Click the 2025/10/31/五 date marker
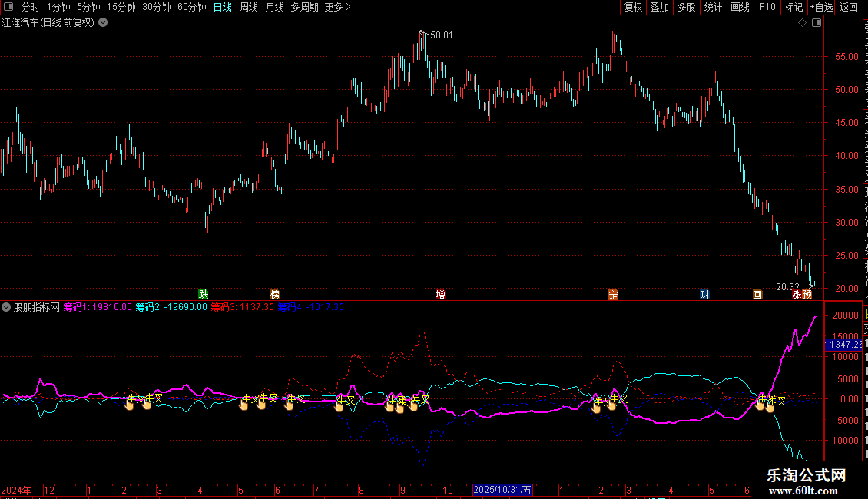The image size is (868, 499). [502, 490]
